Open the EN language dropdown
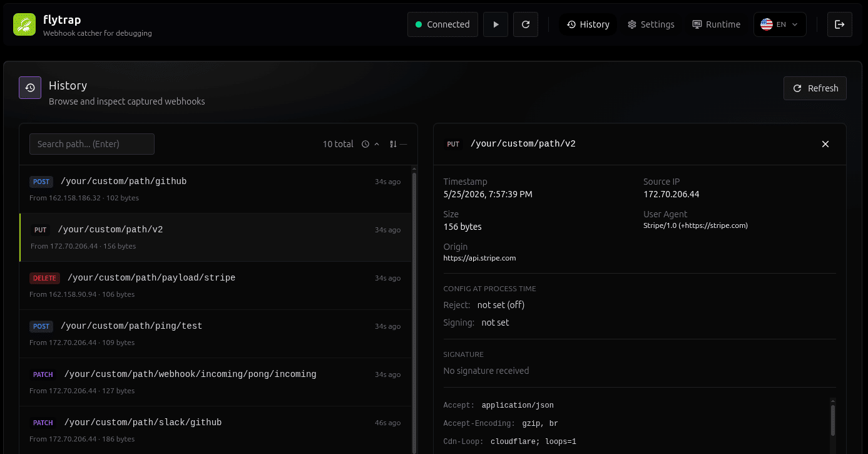 click(x=780, y=24)
